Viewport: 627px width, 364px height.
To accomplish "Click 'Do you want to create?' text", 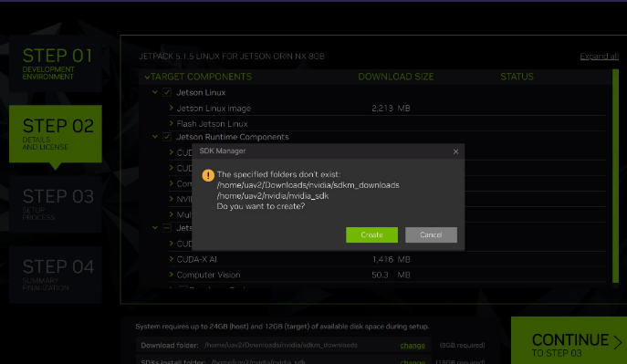I will (x=261, y=206).
